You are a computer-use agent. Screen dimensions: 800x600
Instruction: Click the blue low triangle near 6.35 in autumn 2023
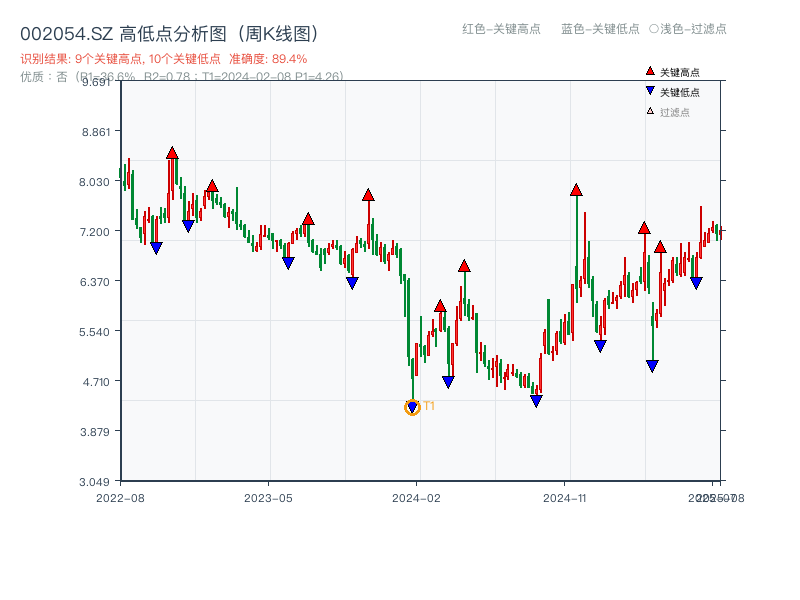coord(352,283)
